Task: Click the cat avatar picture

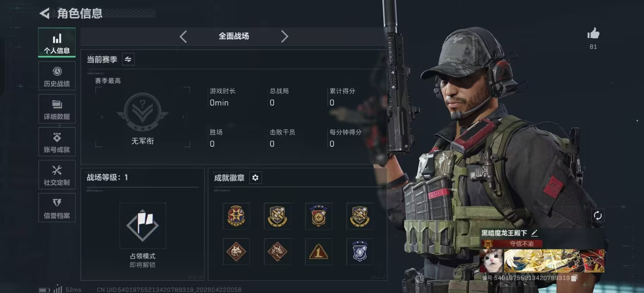Action: click(492, 261)
